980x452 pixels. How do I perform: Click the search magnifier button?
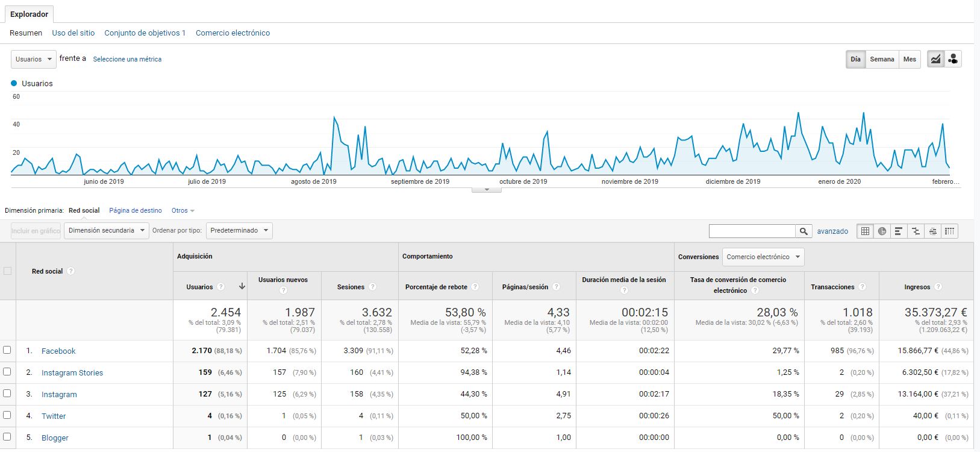click(x=804, y=231)
